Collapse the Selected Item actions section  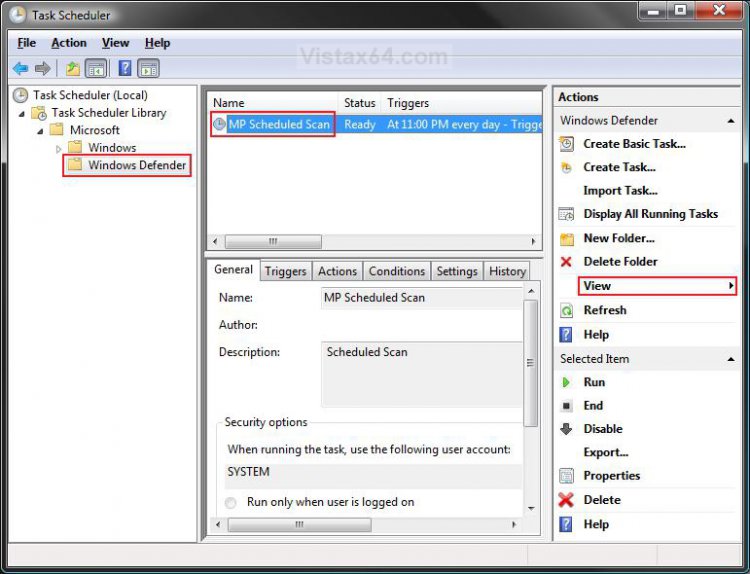click(731, 359)
